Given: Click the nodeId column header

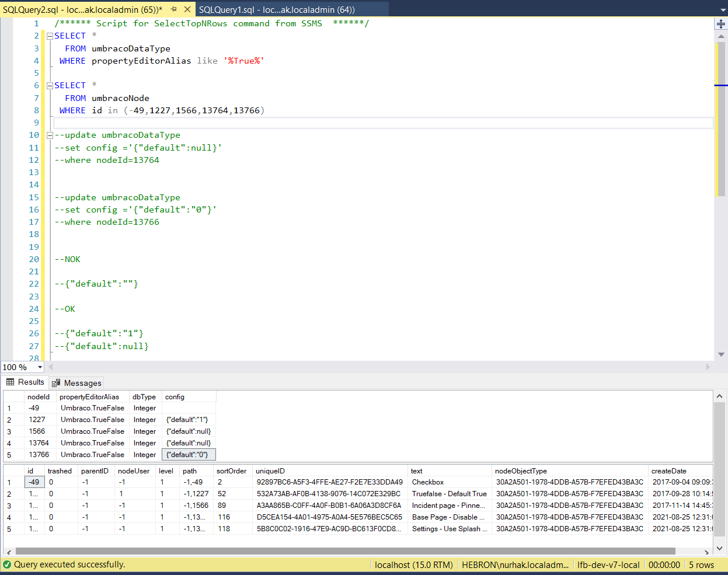Looking at the screenshot, I should 40,397.
